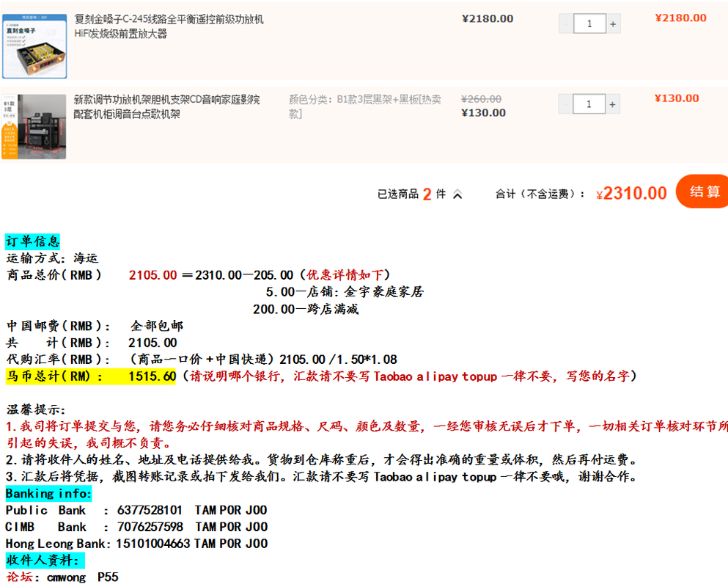
Task: Click the red 2105.00 product total
Action: click(152, 275)
